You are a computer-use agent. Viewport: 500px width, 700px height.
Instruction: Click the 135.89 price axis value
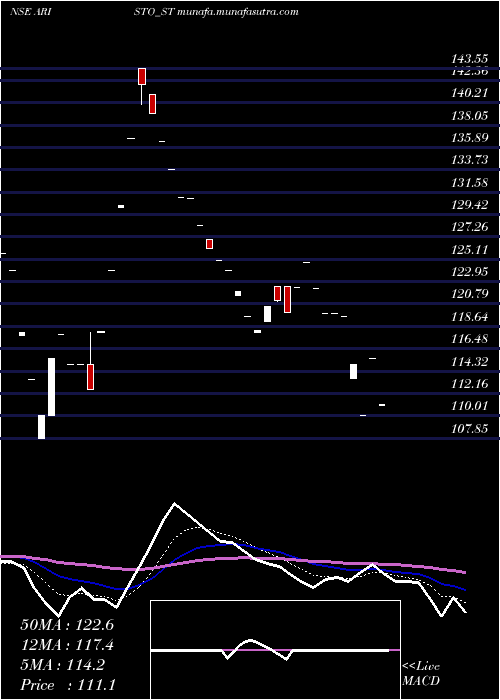470,138
